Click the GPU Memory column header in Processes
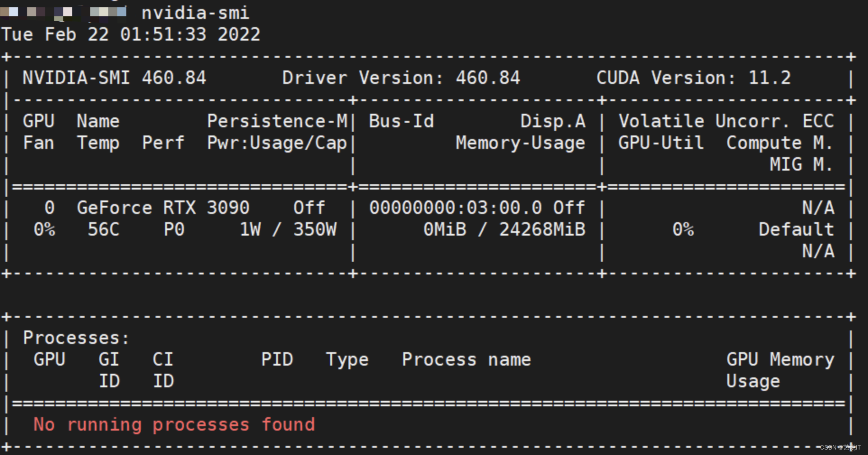This screenshot has height=455, width=868. coord(780,360)
